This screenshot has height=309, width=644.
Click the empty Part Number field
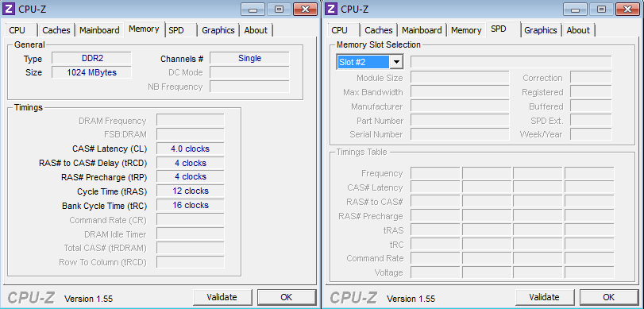(460, 121)
